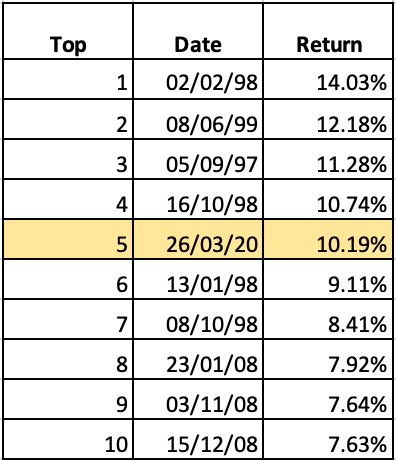
Task: Select the Return column header cell
Action: (328, 31)
